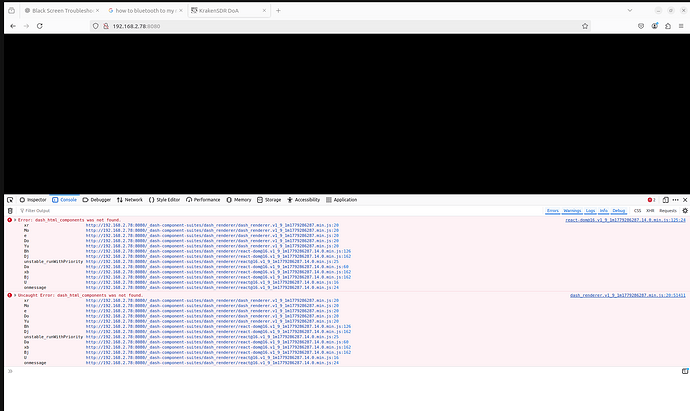Go forward one page

[26, 26]
